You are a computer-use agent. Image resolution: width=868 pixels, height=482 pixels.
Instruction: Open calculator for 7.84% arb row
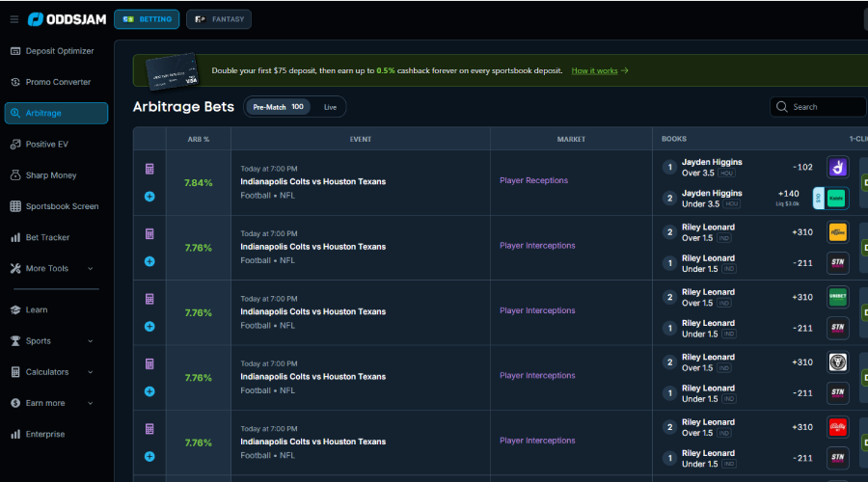149,169
